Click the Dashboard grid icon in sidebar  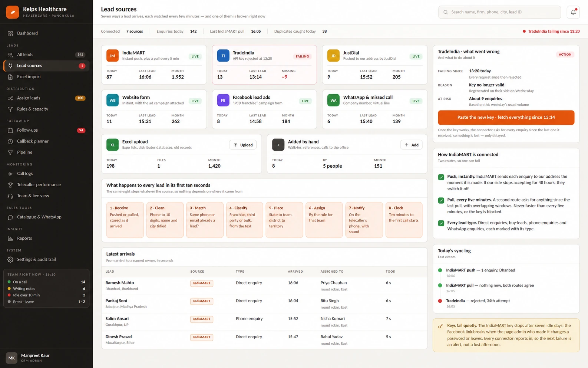tap(10, 33)
